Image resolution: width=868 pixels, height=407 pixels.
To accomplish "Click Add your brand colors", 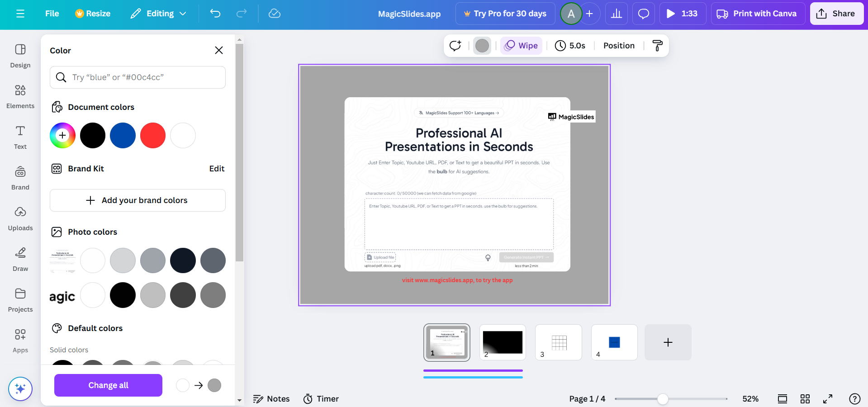I will (138, 200).
